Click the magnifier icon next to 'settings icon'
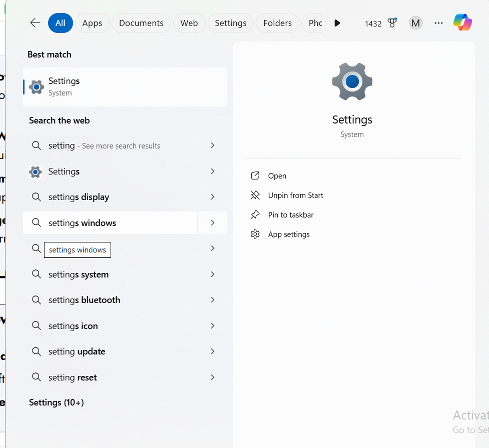 (x=37, y=325)
